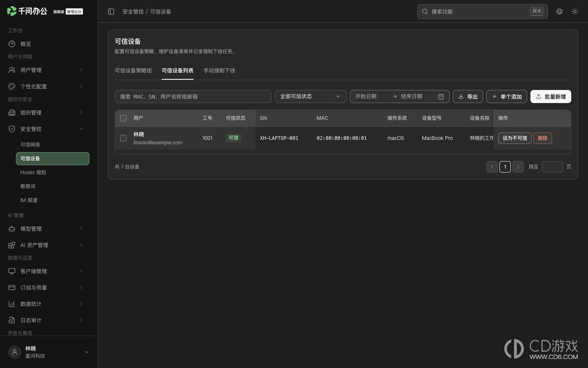Click page number 1 button
This screenshot has height=368, width=588.
pyautogui.click(x=505, y=167)
